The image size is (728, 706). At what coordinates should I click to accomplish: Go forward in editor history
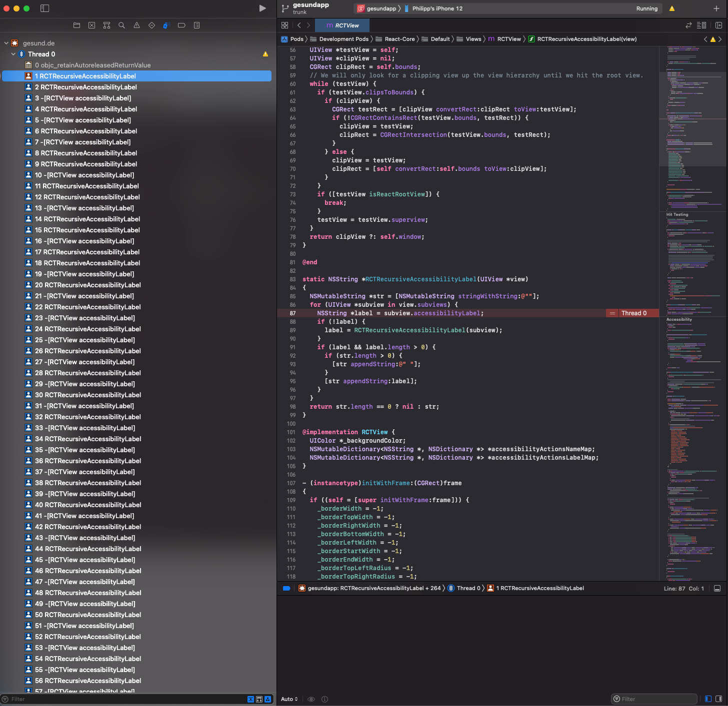(308, 25)
